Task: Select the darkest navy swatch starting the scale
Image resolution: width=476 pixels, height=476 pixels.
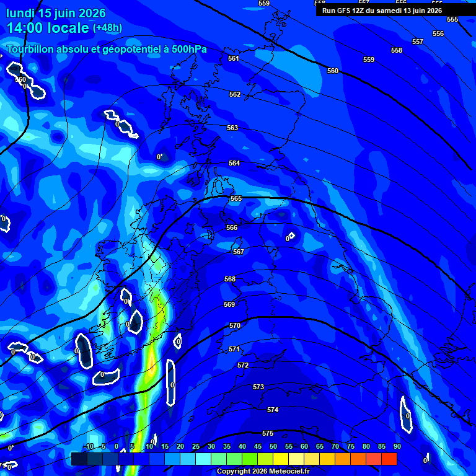Action: coord(79,459)
